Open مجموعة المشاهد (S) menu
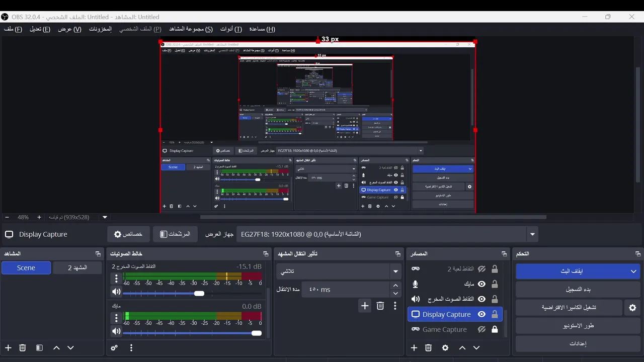644x362 pixels. click(191, 29)
